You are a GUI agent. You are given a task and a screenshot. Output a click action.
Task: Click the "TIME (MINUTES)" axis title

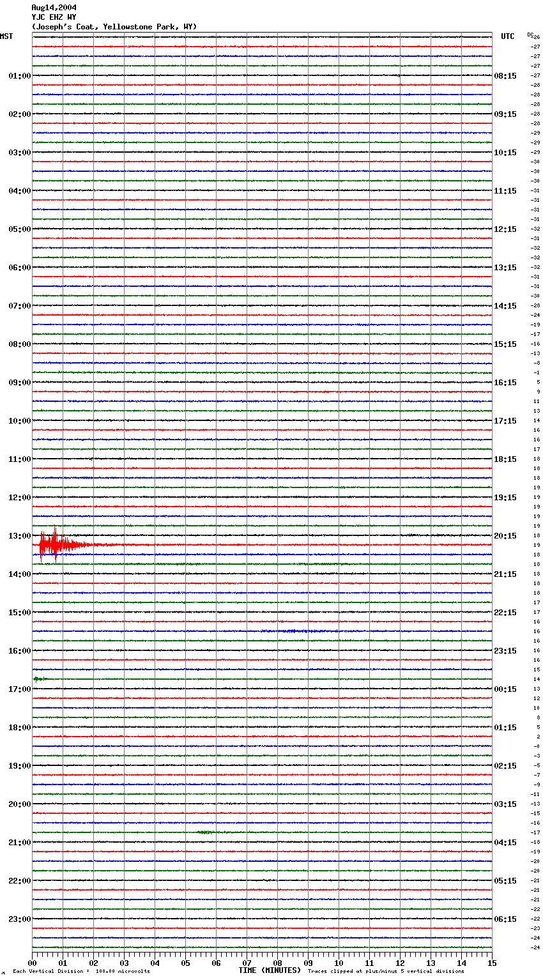pos(270,970)
